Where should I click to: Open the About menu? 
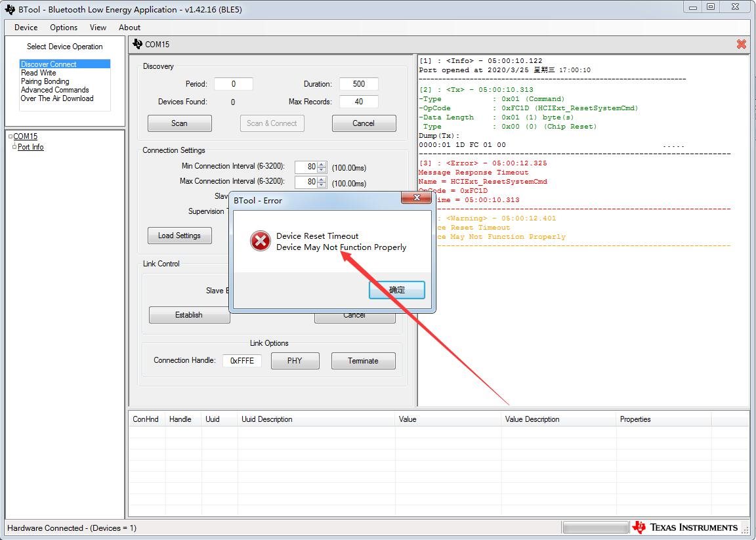pyautogui.click(x=130, y=28)
